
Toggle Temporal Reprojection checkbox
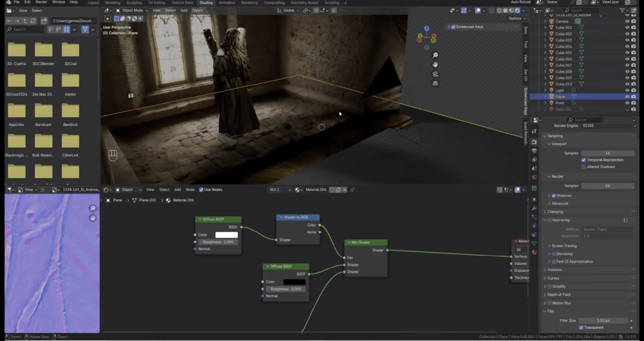pyautogui.click(x=584, y=160)
